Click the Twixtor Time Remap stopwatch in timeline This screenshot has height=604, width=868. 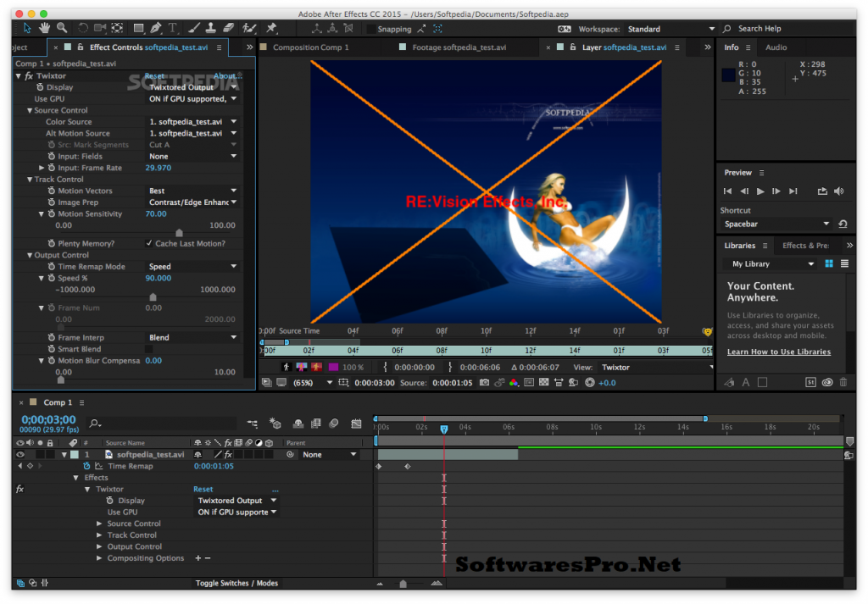click(x=86, y=466)
